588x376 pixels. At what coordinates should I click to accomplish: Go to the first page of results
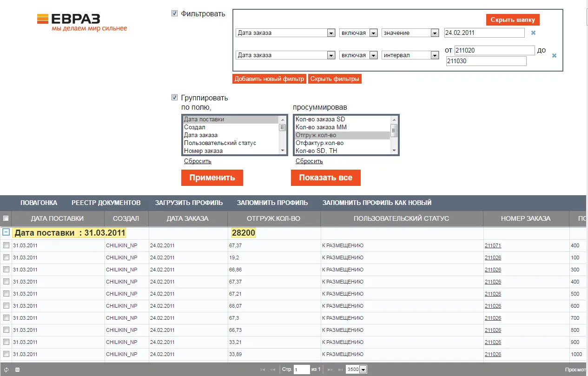tap(263, 369)
